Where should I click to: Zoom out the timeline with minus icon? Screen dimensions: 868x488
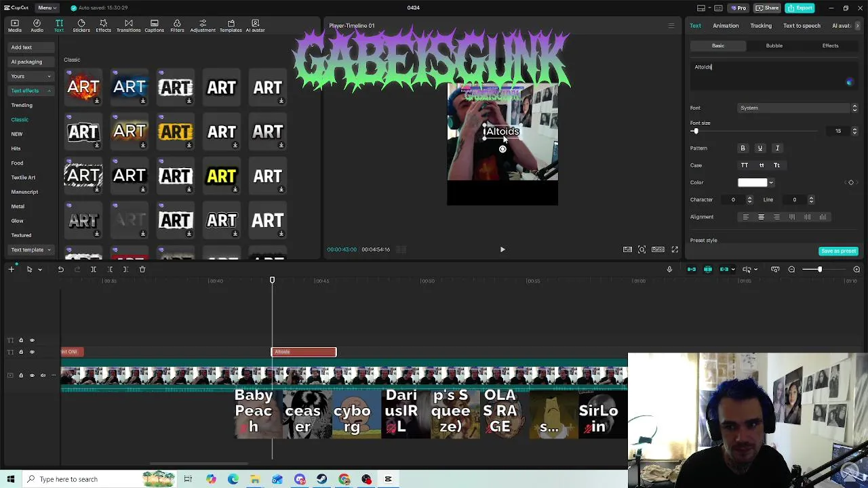(x=791, y=269)
